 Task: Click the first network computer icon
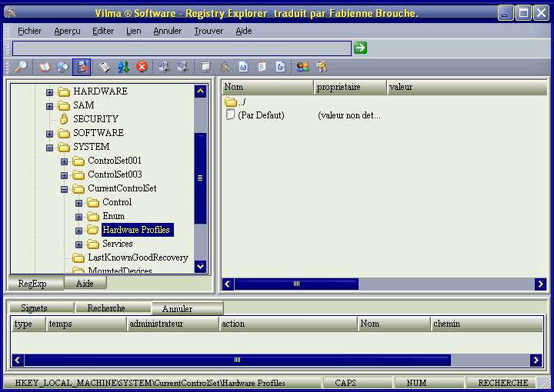coord(165,67)
